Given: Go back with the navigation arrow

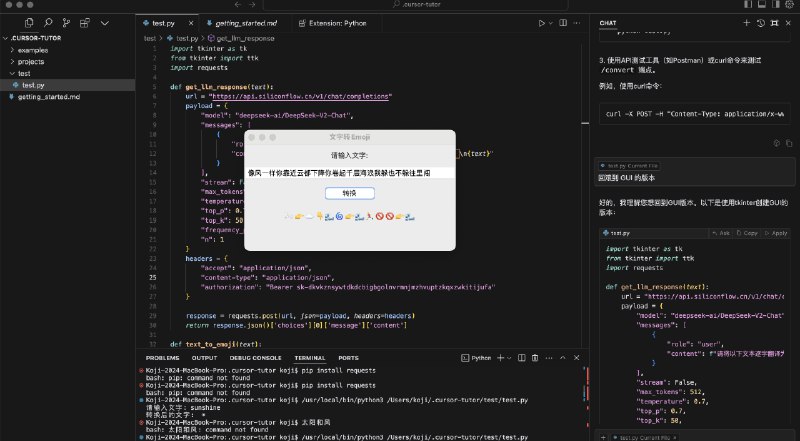Looking at the screenshot, I should 238,4.
